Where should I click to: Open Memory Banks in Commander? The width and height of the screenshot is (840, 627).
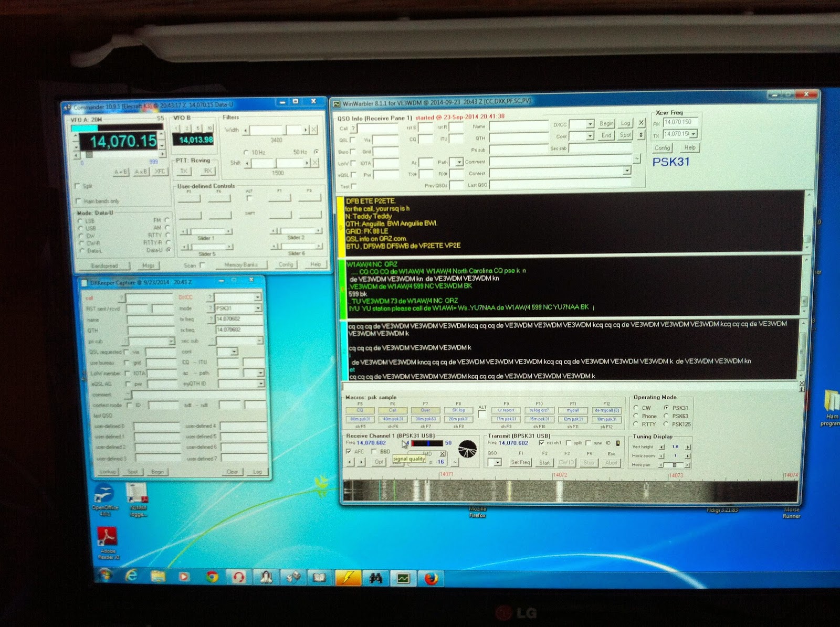241,265
